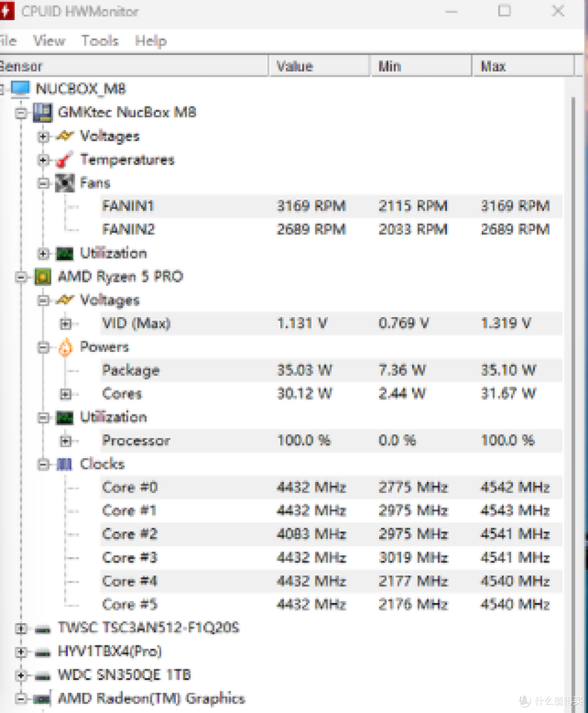Collapse Utilization under AMD Ryzen 5 PRO

click(44, 417)
